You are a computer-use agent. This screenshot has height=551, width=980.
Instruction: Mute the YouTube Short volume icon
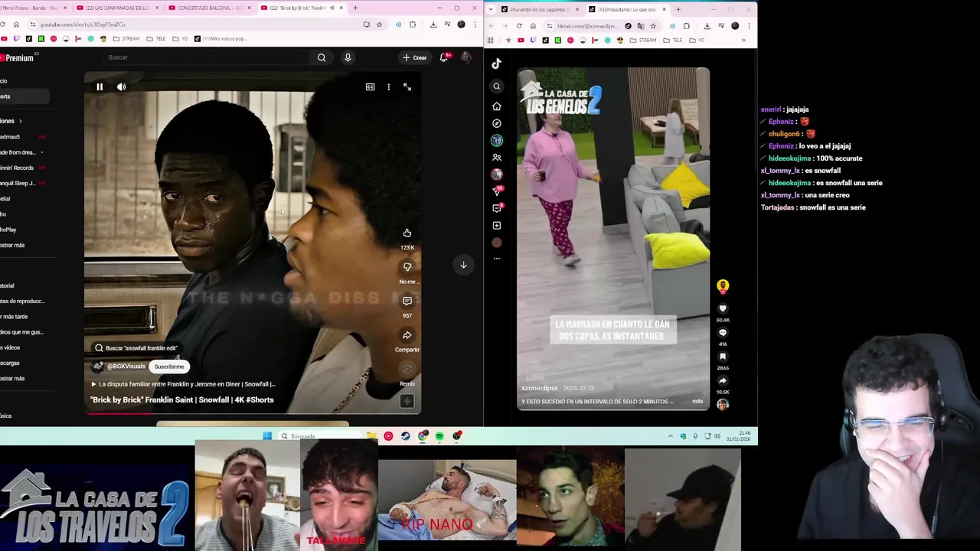[x=121, y=86]
